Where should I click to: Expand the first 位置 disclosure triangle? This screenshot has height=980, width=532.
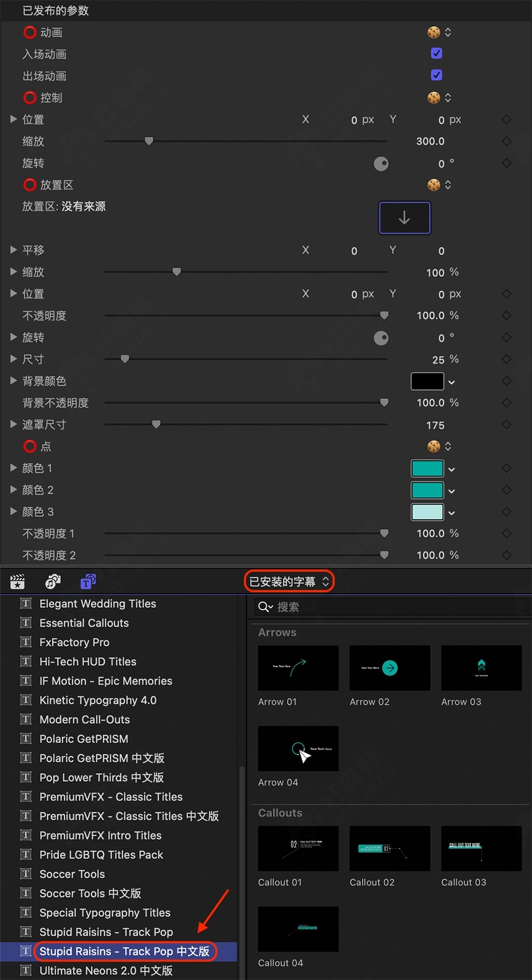[14, 119]
